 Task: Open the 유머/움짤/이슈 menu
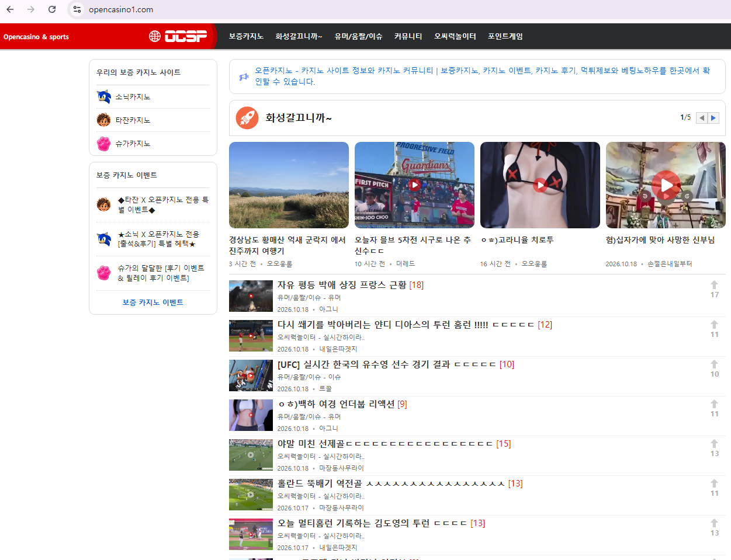[358, 36]
